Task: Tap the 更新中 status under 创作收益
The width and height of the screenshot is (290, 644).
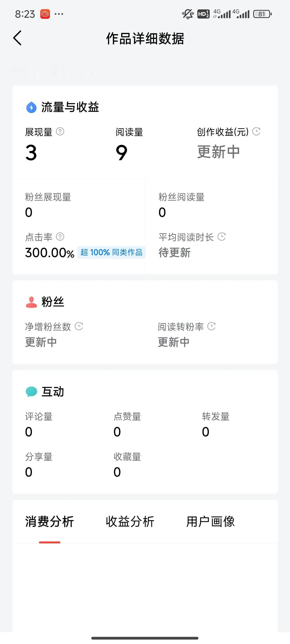Action: click(x=218, y=152)
